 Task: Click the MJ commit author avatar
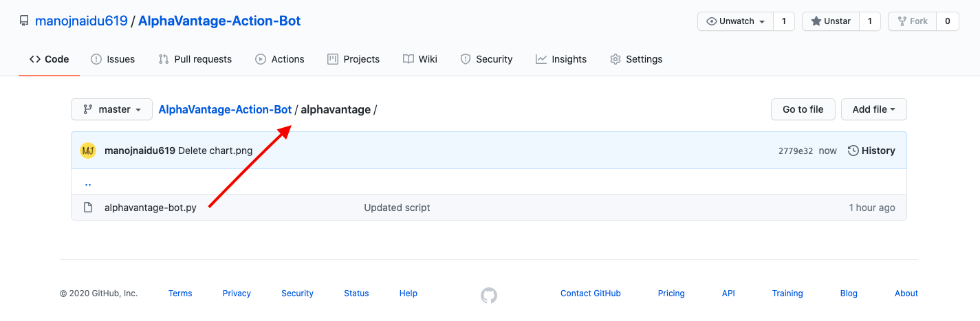[x=88, y=151]
